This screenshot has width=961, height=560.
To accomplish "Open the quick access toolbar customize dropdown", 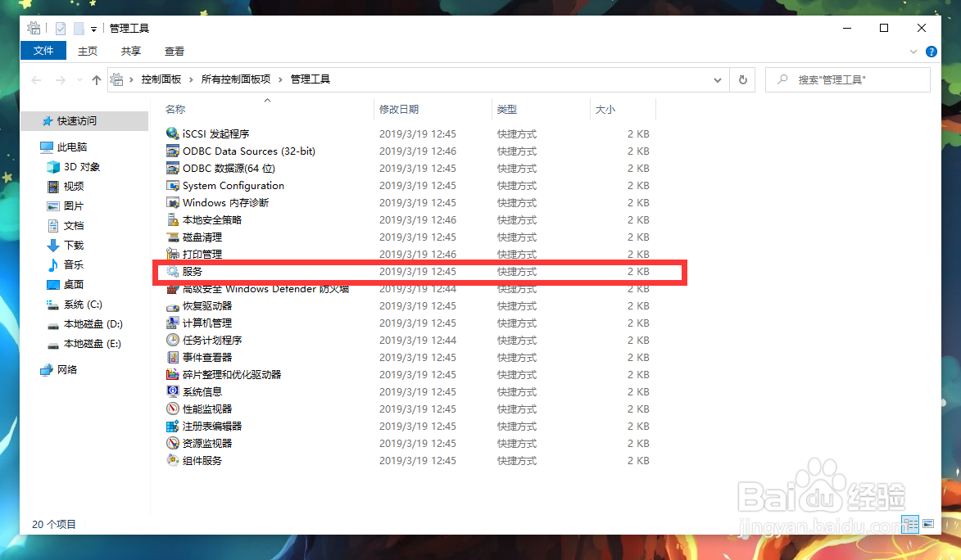I will (93, 29).
